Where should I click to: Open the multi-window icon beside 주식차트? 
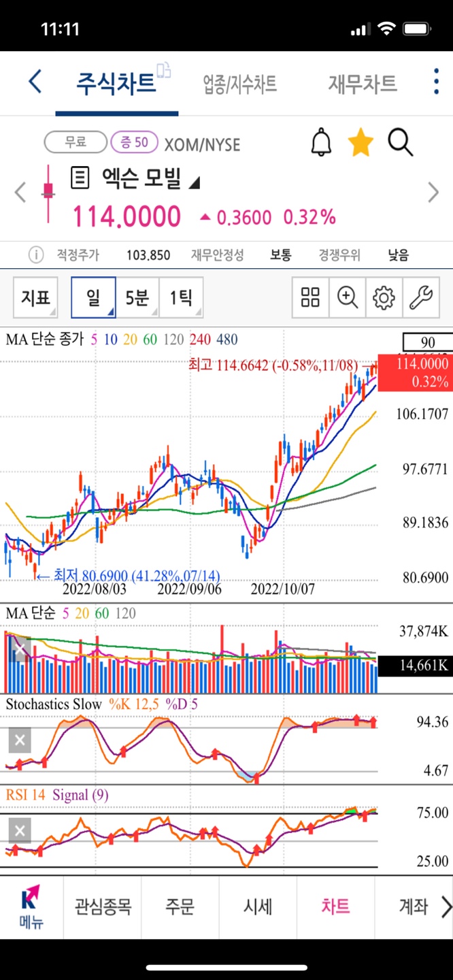coord(164,69)
